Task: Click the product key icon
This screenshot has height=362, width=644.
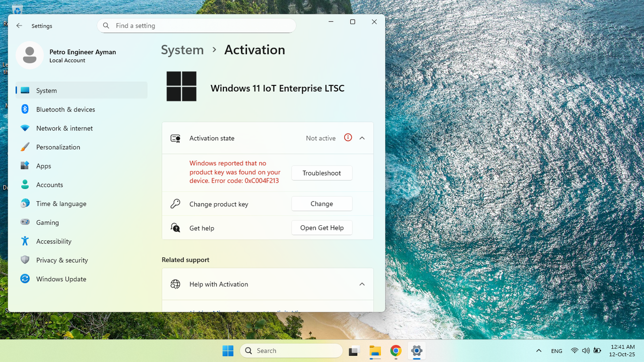Action: [x=175, y=204]
